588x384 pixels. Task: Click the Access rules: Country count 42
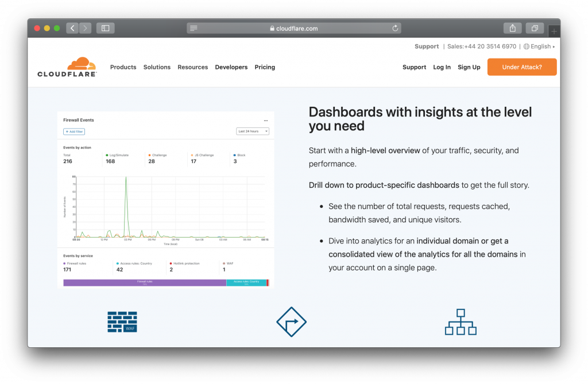pos(119,270)
